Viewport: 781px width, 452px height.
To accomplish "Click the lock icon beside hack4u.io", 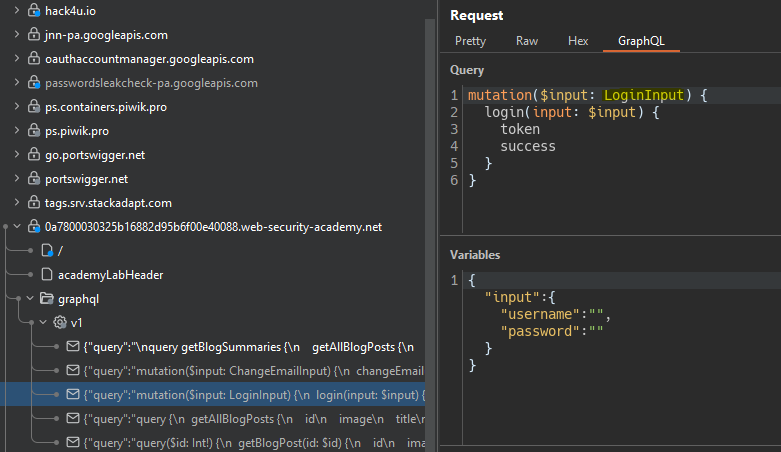I will point(32,11).
